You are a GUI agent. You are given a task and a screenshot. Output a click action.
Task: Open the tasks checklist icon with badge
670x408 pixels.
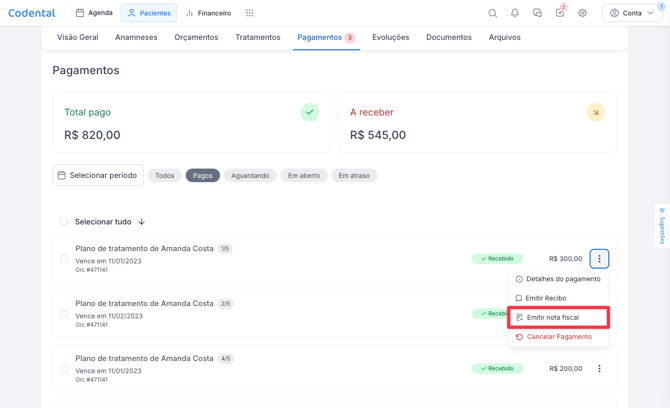(560, 13)
